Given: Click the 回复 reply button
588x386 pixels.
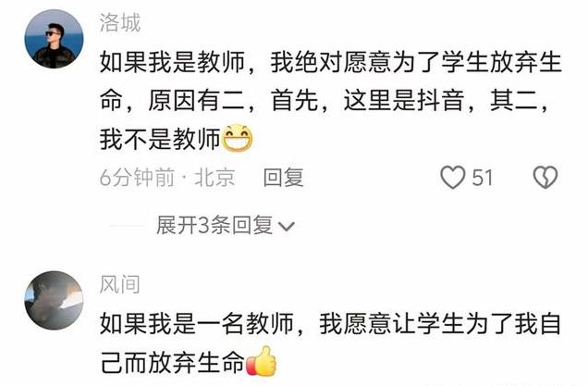Looking at the screenshot, I should [x=283, y=177].
